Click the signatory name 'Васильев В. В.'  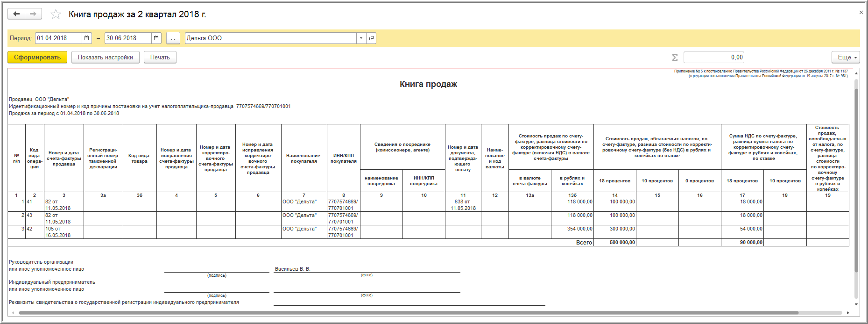pos(292,269)
